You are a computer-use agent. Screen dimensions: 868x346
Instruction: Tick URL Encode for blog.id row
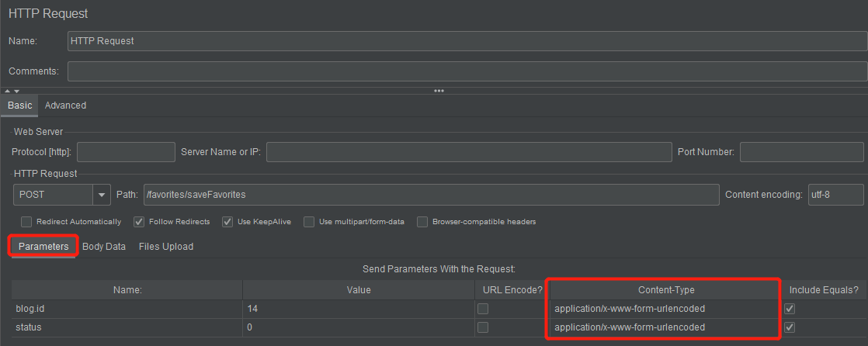point(483,309)
